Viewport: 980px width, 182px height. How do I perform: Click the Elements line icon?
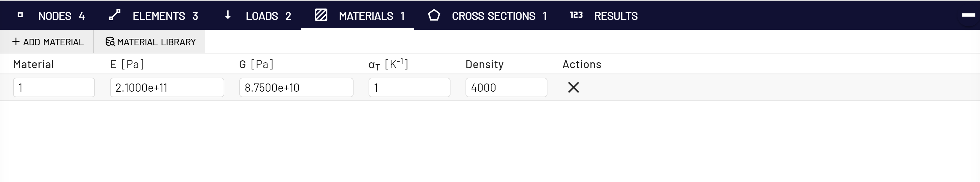(x=115, y=15)
